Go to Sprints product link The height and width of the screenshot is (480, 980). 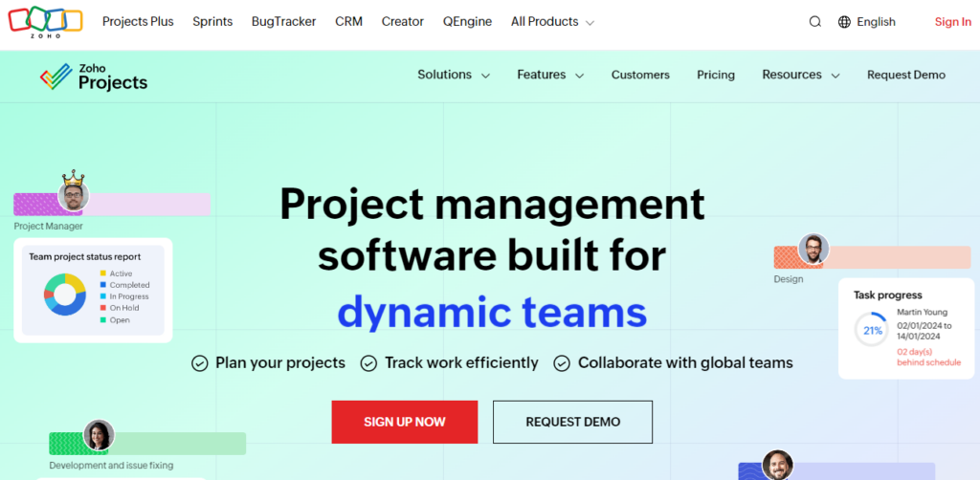212,22
